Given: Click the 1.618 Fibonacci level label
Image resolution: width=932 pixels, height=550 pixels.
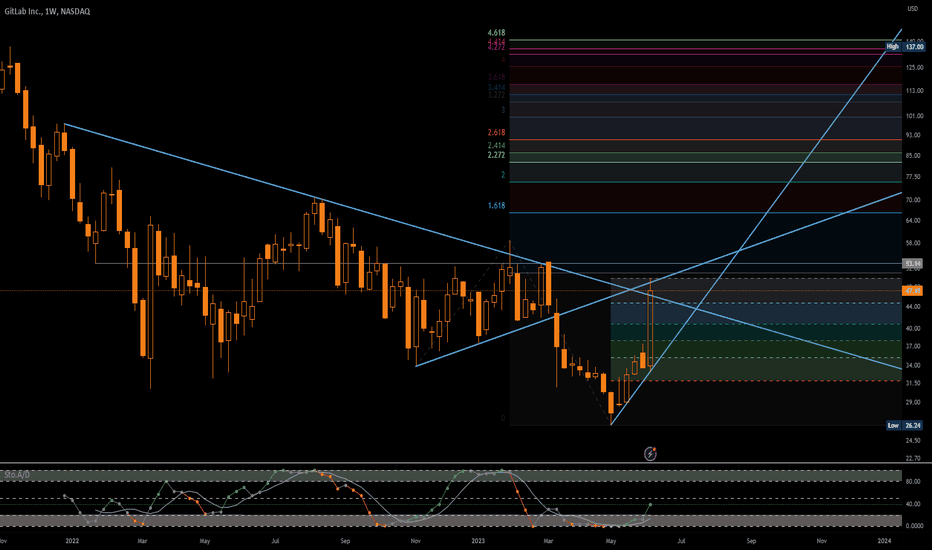Looking at the screenshot, I should [496, 206].
